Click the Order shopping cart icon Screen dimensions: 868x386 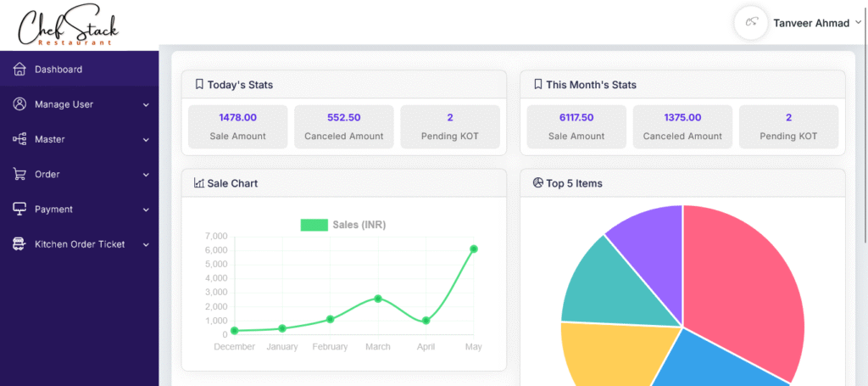[19, 174]
